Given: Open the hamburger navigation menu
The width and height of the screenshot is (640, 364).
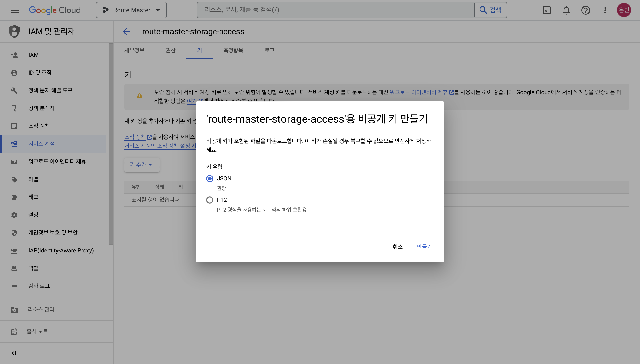Looking at the screenshot, I should (x=15, y=10).
